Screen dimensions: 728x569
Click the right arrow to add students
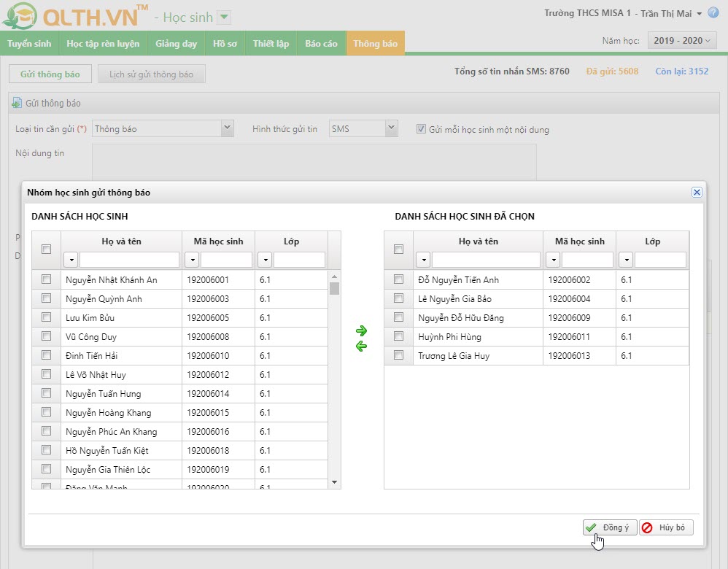pyautogui.click(x=361, y=330)
